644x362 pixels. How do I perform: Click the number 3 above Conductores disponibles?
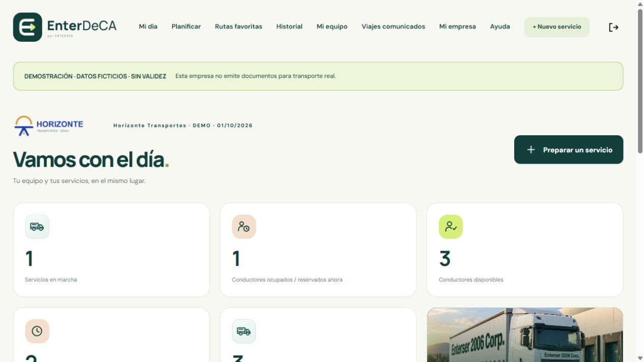click(x=445, y=259)
